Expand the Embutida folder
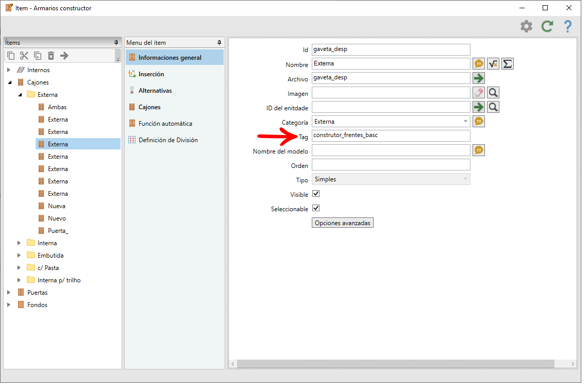 (19, 256)
